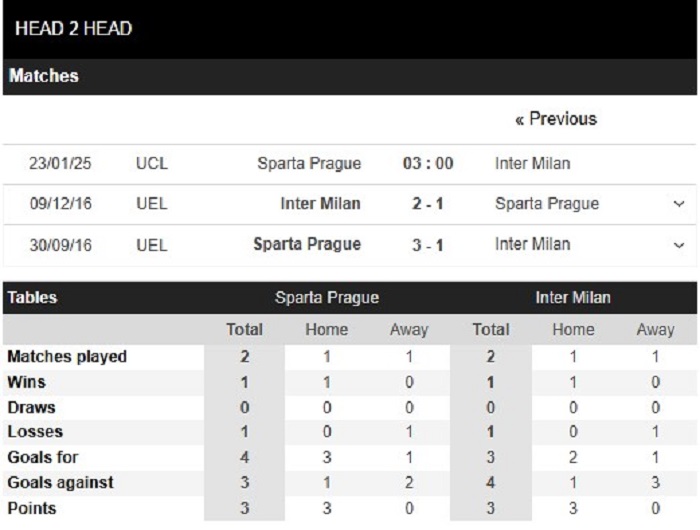
Task: Click Inter Milan column header in Tables
Action: click(x=573, y=298)
